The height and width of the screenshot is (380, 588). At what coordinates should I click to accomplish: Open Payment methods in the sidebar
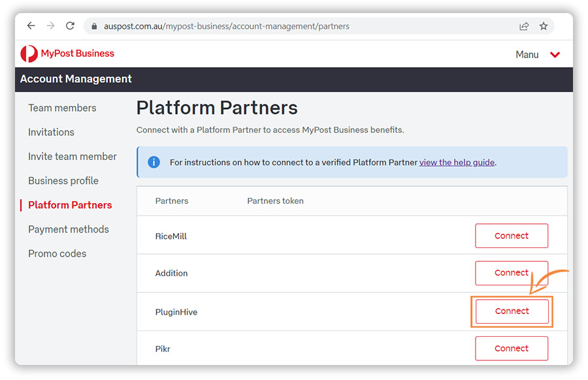click(x=69, y=229)
